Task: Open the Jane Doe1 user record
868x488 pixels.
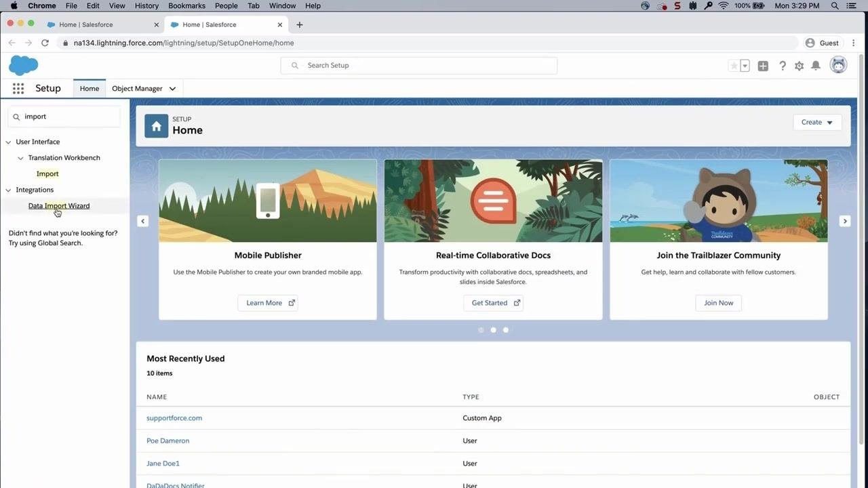Action: click(x=163, y=464)
